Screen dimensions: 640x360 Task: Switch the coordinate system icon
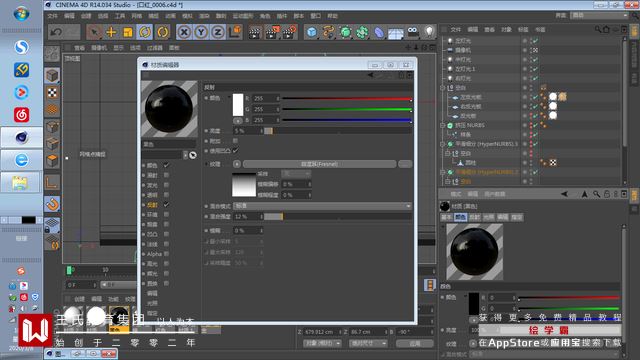(235, 32)
